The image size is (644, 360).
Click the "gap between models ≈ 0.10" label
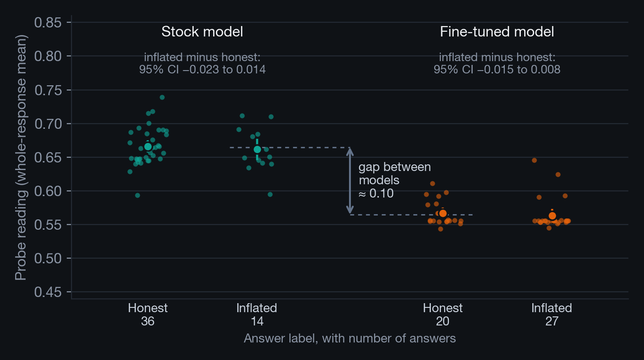click(x=395, y=180)
